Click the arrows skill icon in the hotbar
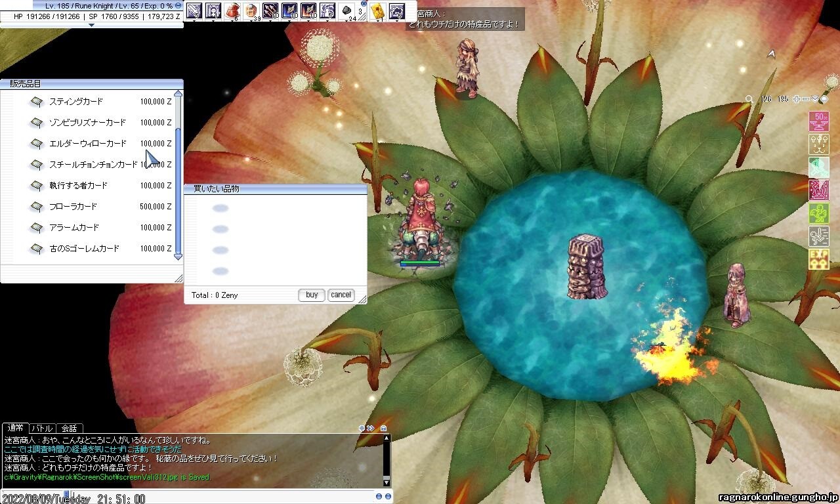Screen dimensions: 840x504 (x=270, y=10)
